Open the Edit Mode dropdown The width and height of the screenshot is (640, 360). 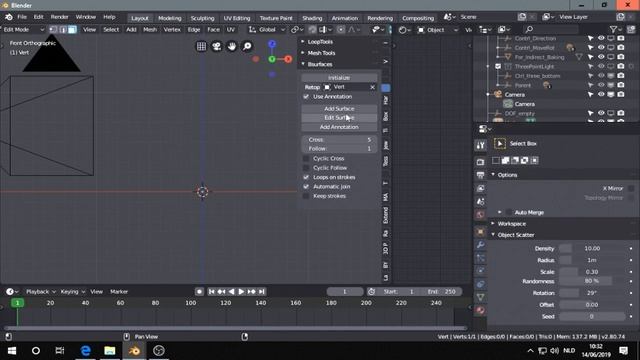pyautogui.click(x=23, y=29)
